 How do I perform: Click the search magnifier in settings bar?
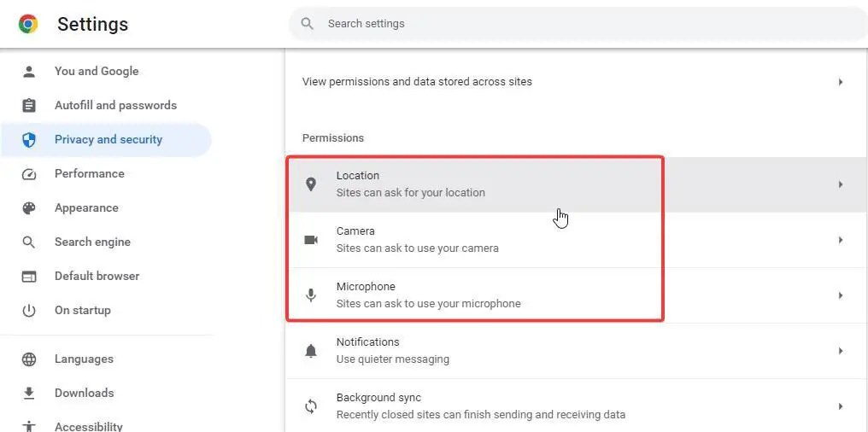tap(308, 24)
